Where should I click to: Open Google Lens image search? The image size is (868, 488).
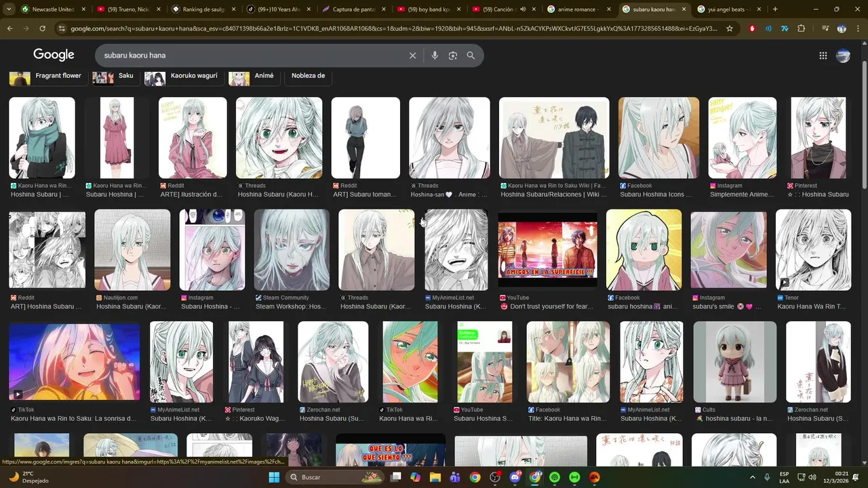[x=453, y=56]
